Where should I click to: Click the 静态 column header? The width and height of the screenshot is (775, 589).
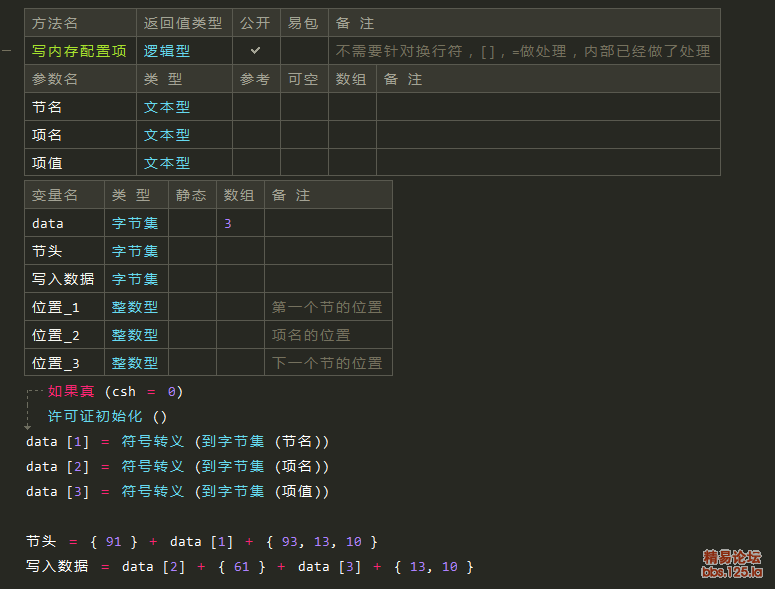coord(191,195)
